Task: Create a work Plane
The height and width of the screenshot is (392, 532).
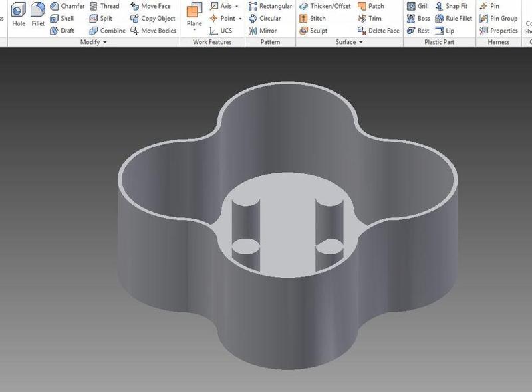Action: [x=194, y=15]
